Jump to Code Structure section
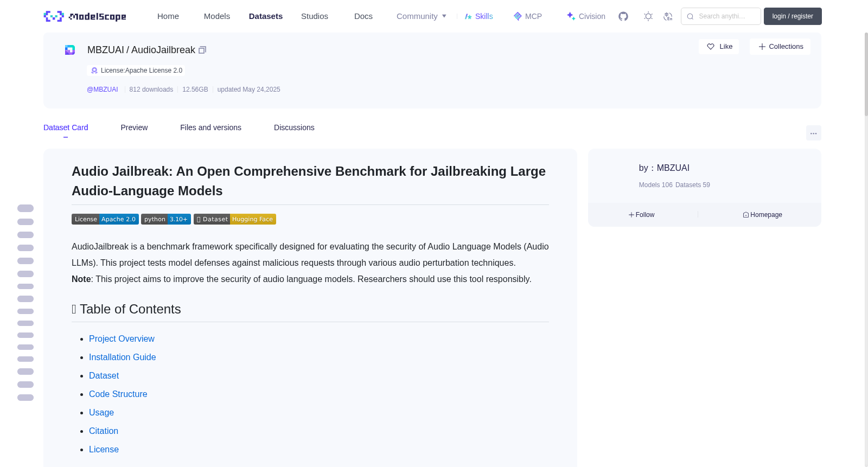The height and width of the screenshot is (467, 868). [x=118, y=394]
